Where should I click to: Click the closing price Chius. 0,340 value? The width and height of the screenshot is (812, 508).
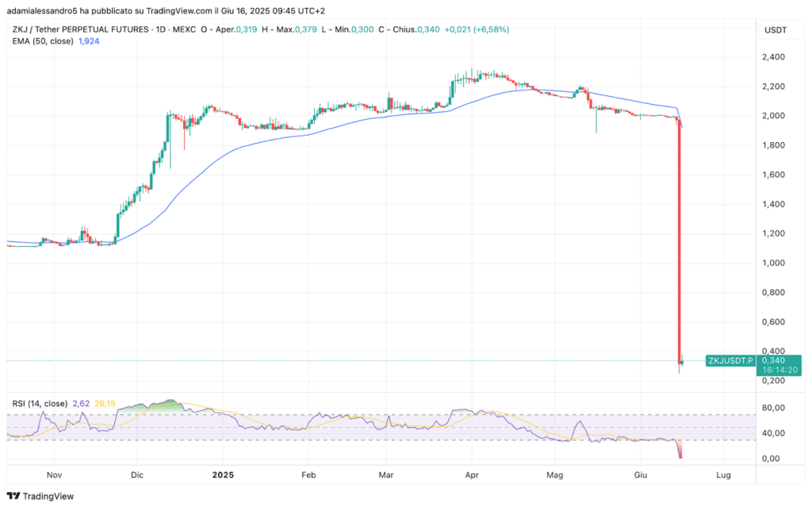(428, 29)
